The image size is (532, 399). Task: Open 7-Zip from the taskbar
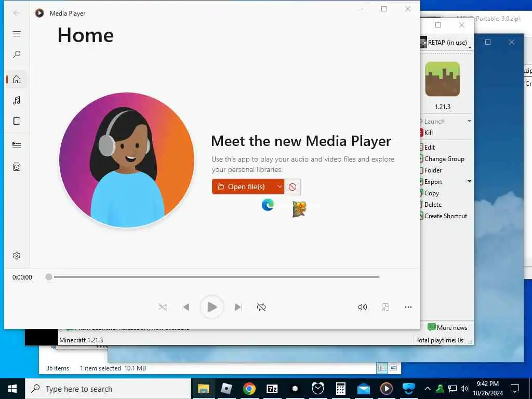(x=272, y=389)
